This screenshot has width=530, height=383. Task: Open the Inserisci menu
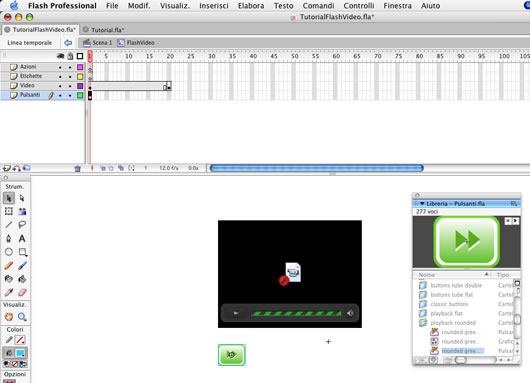coord(214,6)
